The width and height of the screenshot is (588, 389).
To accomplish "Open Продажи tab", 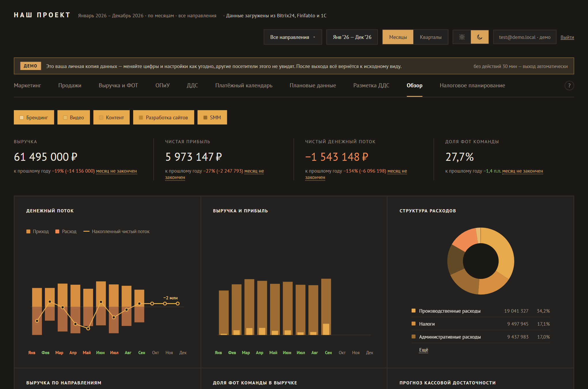I will click(x=70, y=85).
